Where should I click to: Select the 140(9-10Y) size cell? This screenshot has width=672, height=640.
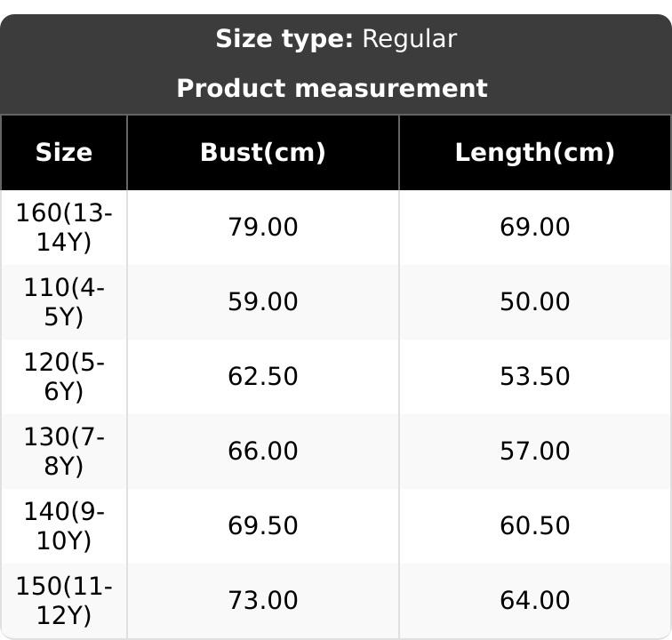(x=64, y=526)
